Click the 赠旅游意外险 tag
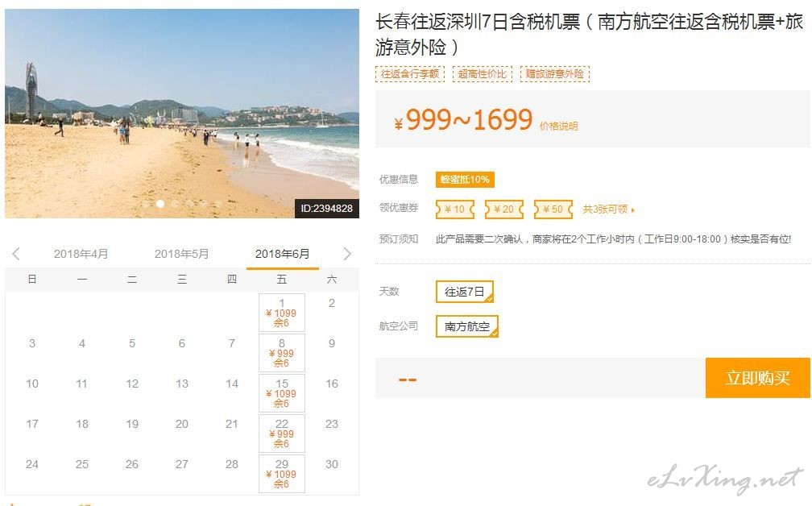 (554, 74)
